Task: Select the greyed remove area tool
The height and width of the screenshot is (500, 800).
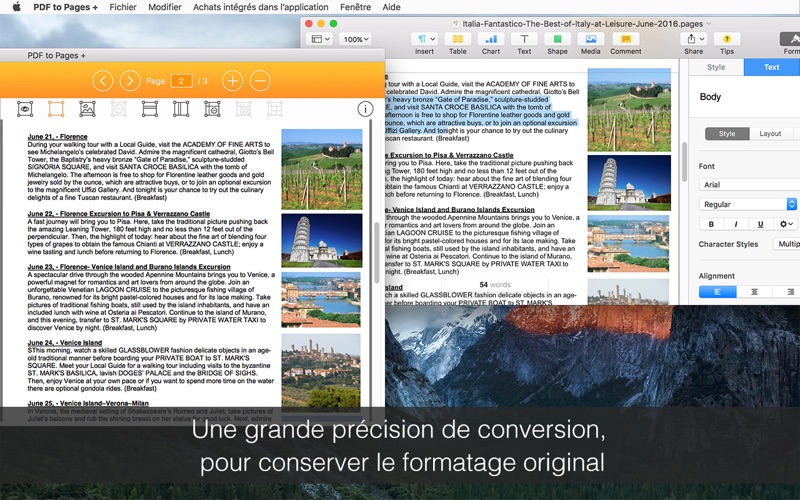Action: [118, 109]
